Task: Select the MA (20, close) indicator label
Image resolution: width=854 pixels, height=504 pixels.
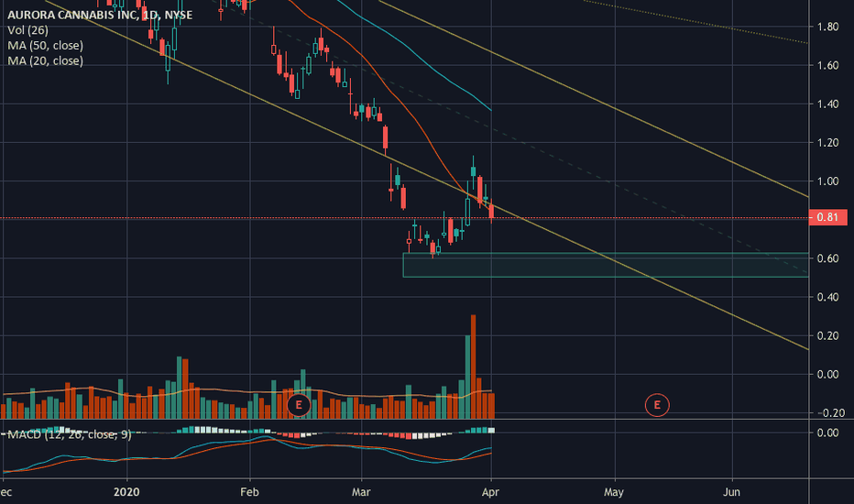Action: (45, 61)
